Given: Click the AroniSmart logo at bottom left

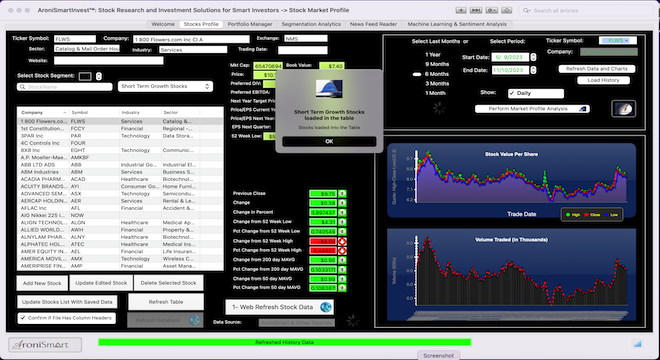Looking at the screenshot, I should point(45,345).
